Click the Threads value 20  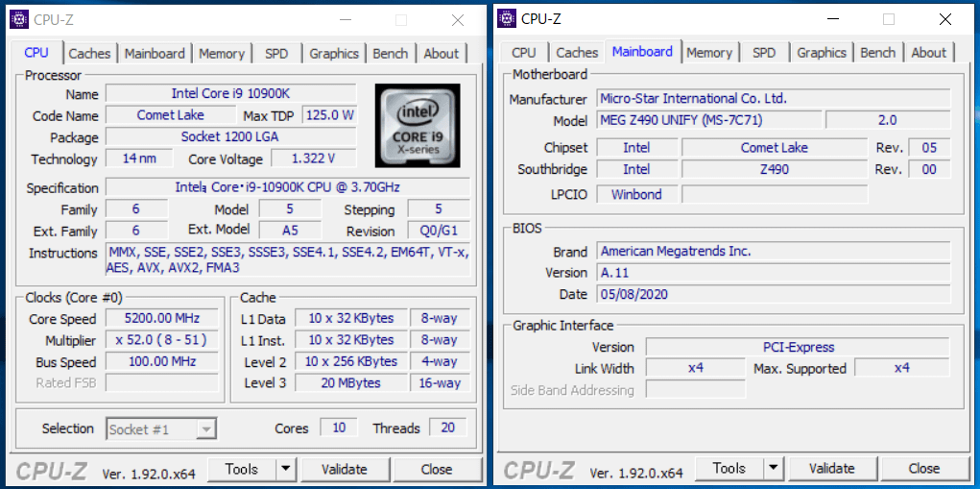447,428
